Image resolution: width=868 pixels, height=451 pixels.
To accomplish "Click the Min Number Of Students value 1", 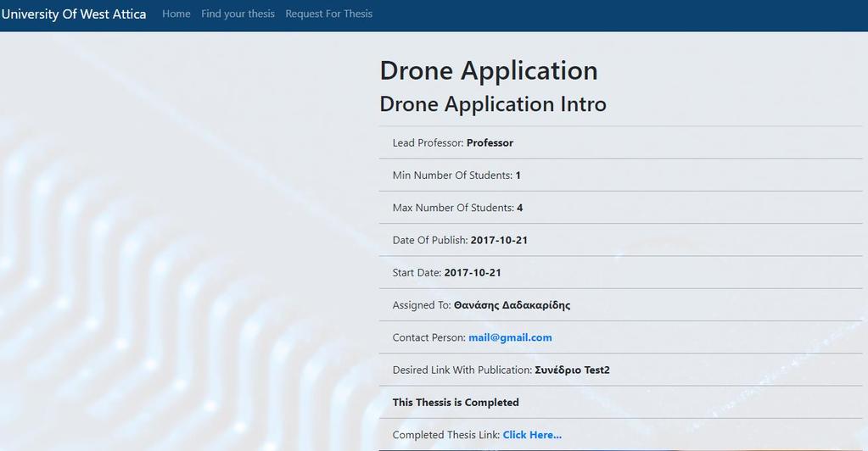I will 518,175.
